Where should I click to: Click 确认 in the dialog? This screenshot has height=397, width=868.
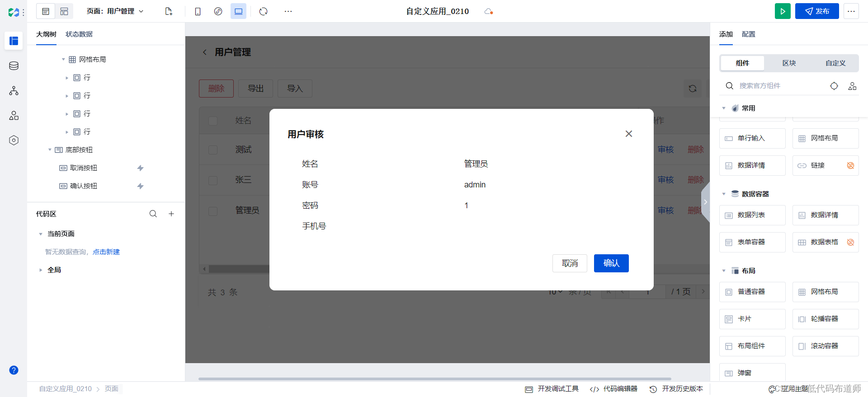[x=611, y=263]
